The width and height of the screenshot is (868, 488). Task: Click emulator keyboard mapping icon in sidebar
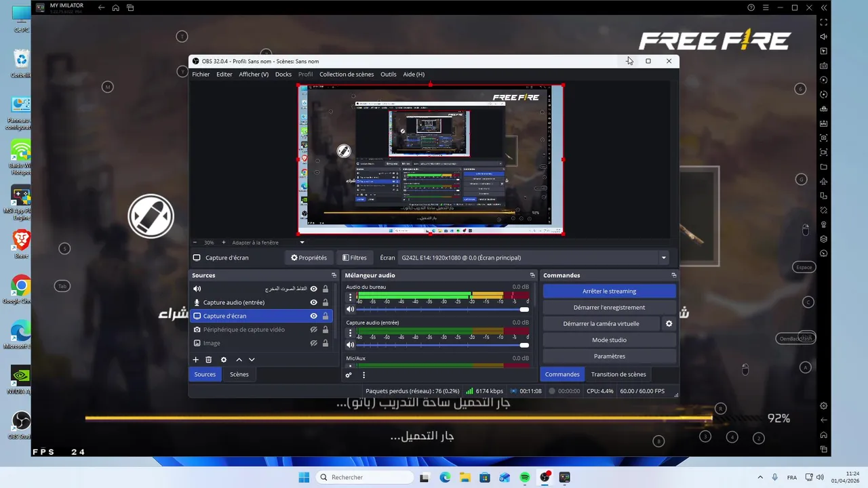coord(824,66)
